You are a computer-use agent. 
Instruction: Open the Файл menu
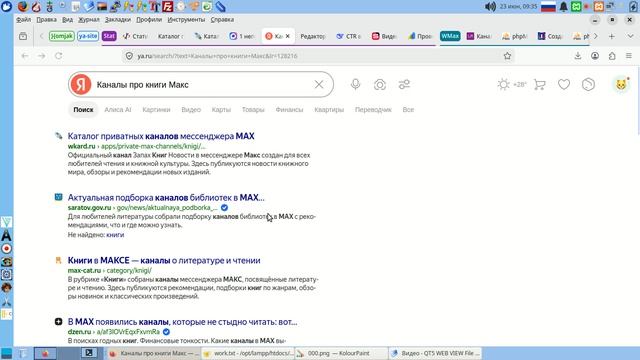click(x=23, y=20)
